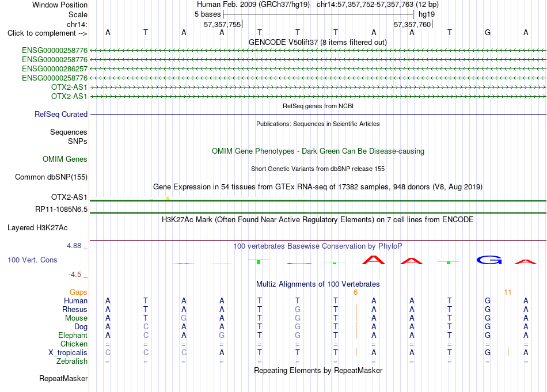Click the 'Click to complement -->' label
The image size is (547, 392).
pos(47,33)
